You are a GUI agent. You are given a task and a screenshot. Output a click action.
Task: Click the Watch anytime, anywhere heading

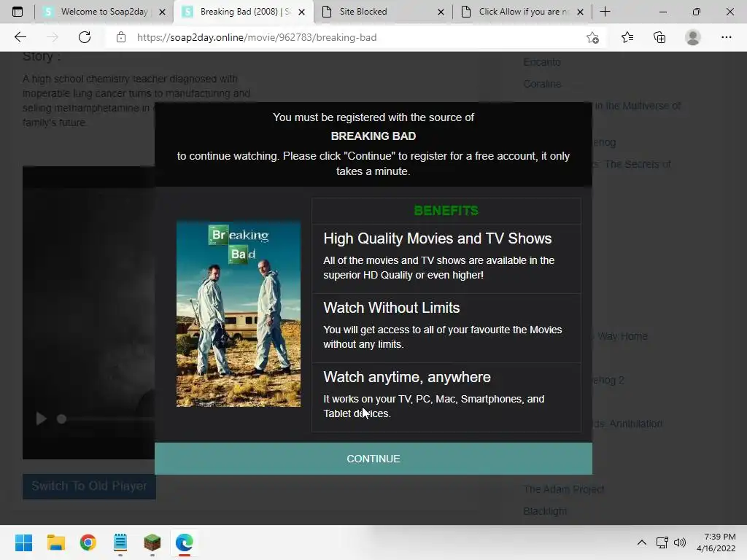point(407,377)
